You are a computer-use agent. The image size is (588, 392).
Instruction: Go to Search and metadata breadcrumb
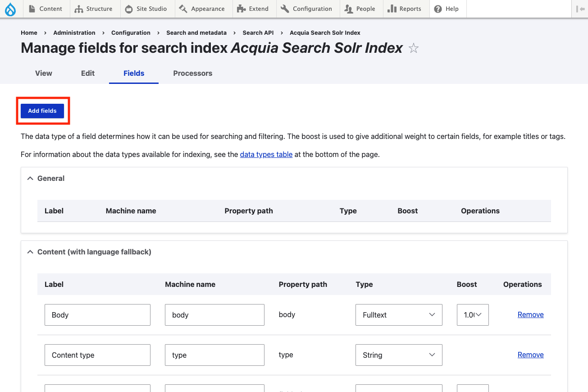click(196, 33)
